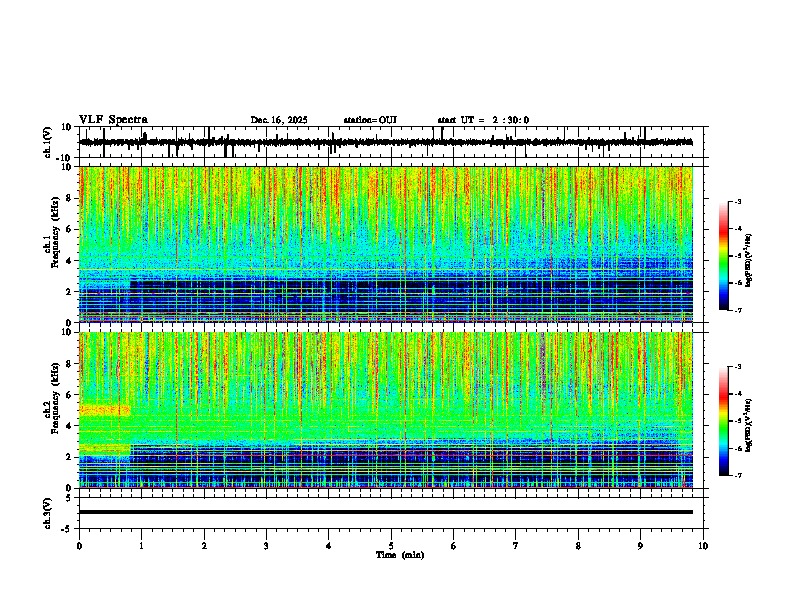This screenshot has height=612, width=792.
Task: Click the ch.1 spectrogram color scale bar
Action: coord(724,256)
